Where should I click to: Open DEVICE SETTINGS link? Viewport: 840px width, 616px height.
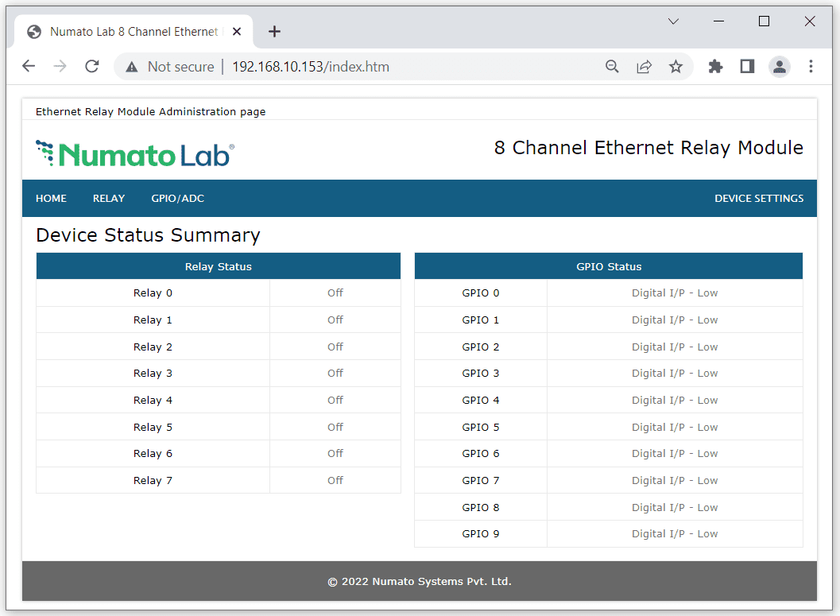[x=759, y=199]
